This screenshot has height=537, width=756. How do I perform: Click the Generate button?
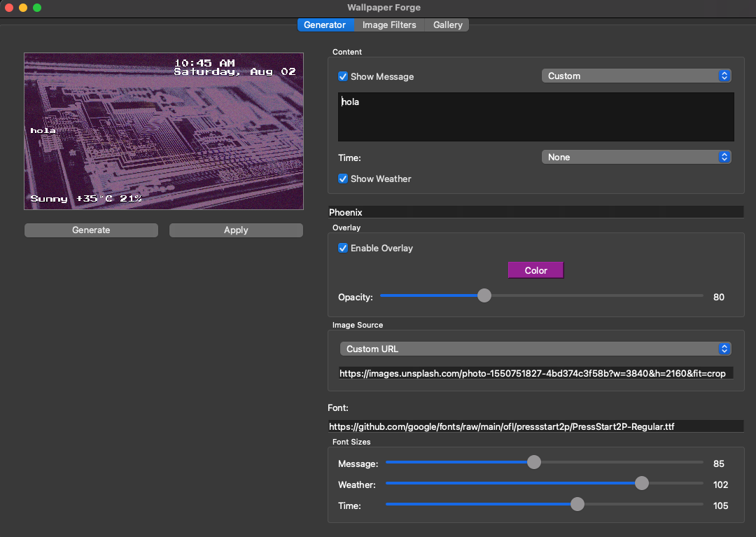click(91, 230)
